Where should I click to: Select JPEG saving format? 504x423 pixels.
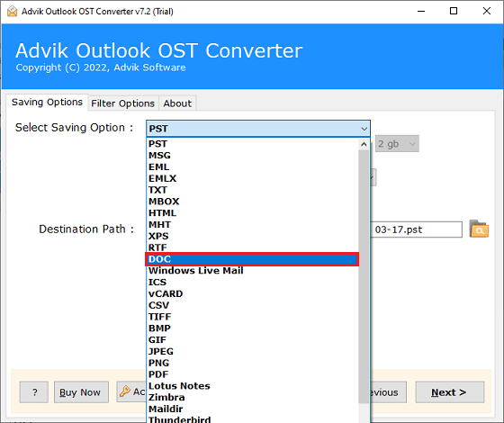click(253, 352)
